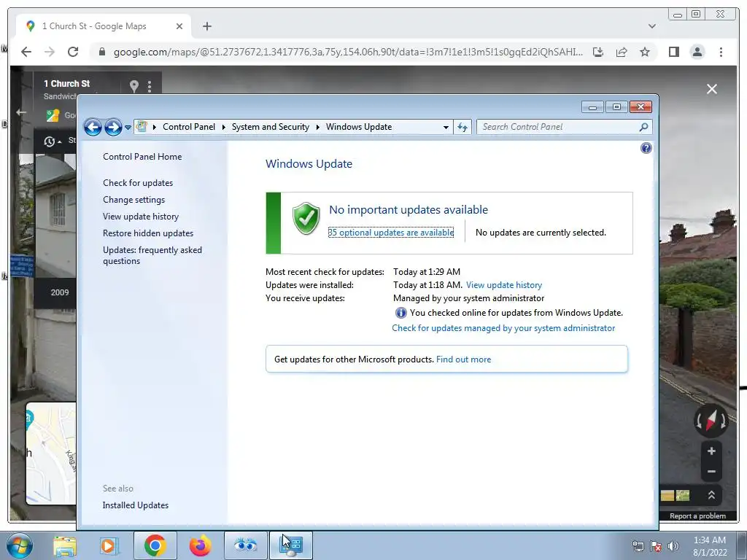The width and height of the screenshot is (747, 560).
Task: Click Restore hidden updates
Action: (x=148, y=233)
